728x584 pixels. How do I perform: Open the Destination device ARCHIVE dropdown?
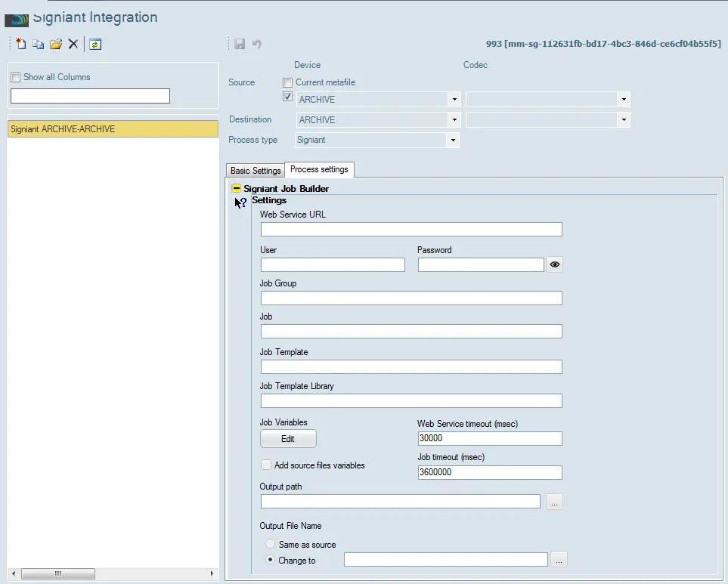454,120
